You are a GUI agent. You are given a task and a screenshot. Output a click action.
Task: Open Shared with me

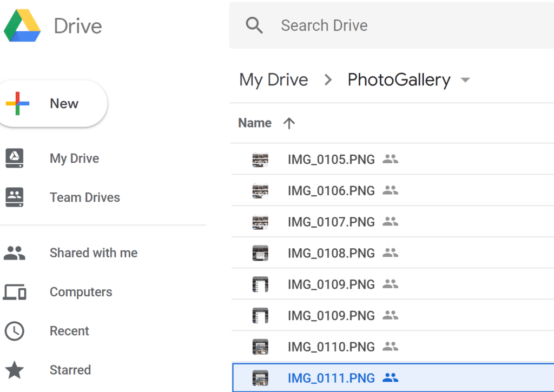click(x=94, y=253)
